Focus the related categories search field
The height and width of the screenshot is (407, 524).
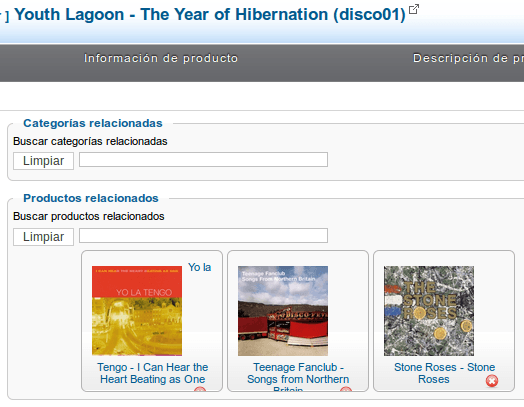[203, 160]
